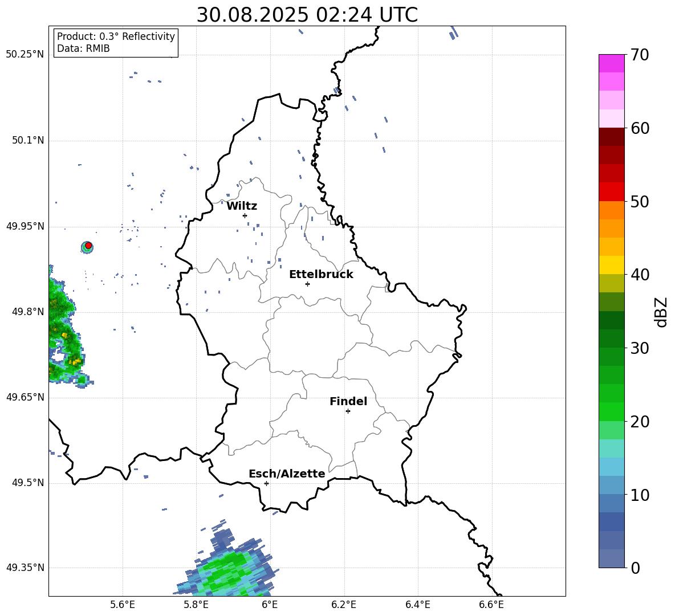Viewport: 675px width, 616px height.
Task: Click the colorbar tick value 70
Action: click(640, 55)
